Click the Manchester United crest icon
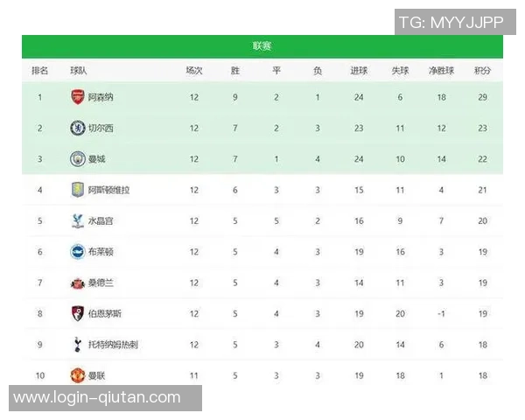525x420 pixels. coord(77,374)
